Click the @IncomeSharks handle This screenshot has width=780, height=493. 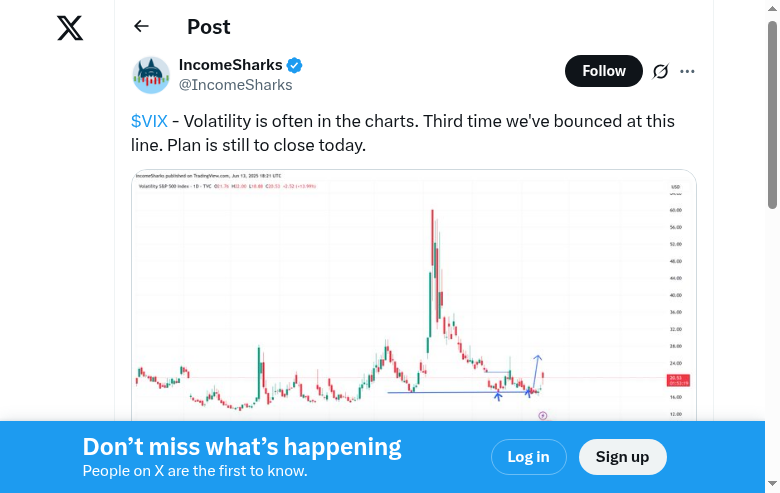[235, 85]
